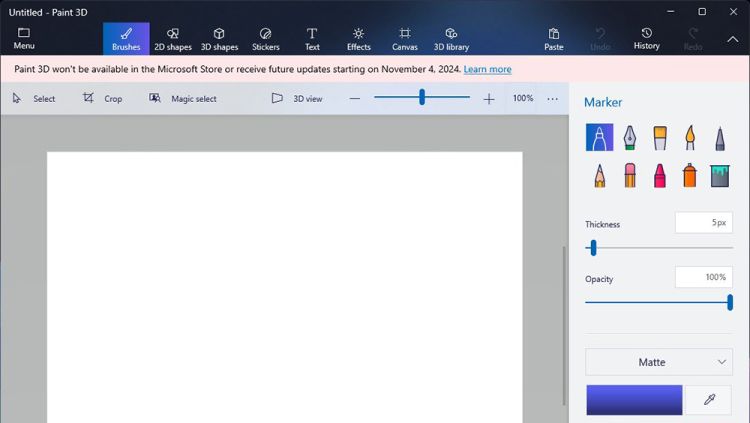
Task: Click the Opacity slider handle
Action: point(730,302)
